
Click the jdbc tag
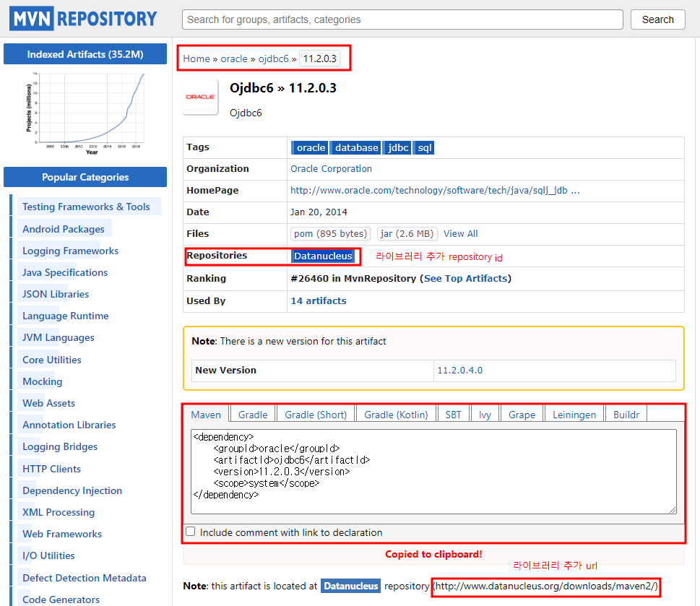[x=397, y=147]
